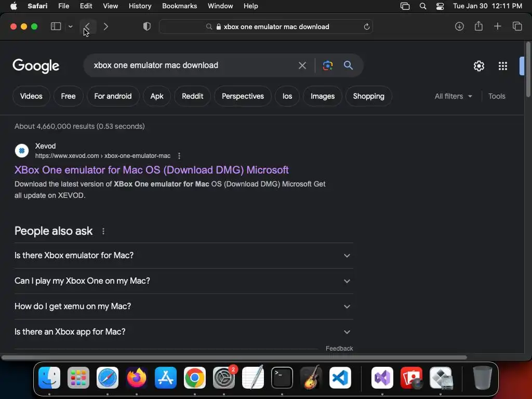The image size is (532, 399).
Task: Open Google Chrome from the dock
Action: tap(195, 377)
